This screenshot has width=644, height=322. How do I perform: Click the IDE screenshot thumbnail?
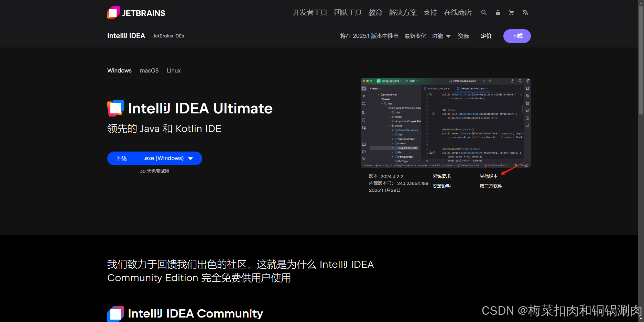click(446, 123)
